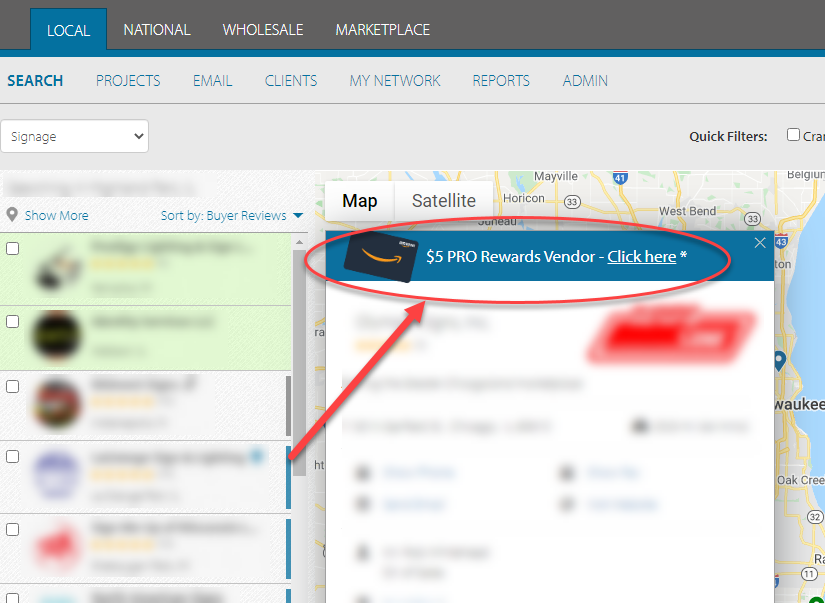Click the Interstate 43 shield on map
This screenshot has width=825, height=603.
pyautogui.click(x=781, y=240)
